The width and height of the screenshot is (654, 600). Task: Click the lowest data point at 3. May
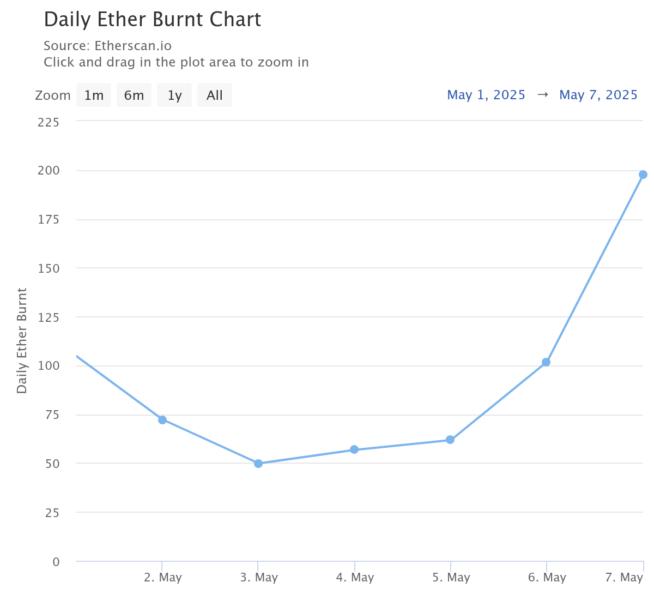(x=258, y=463)
